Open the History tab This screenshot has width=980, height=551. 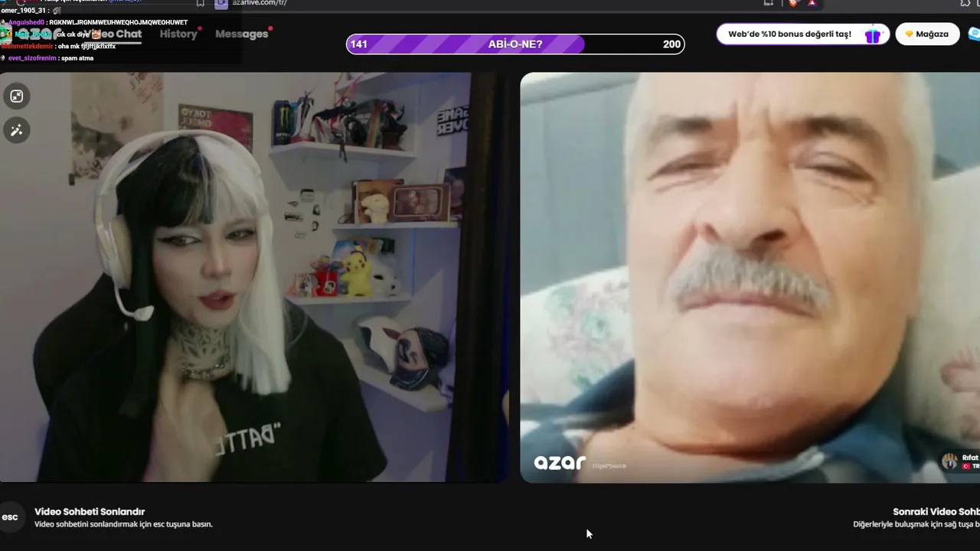(x=178, y=34)
